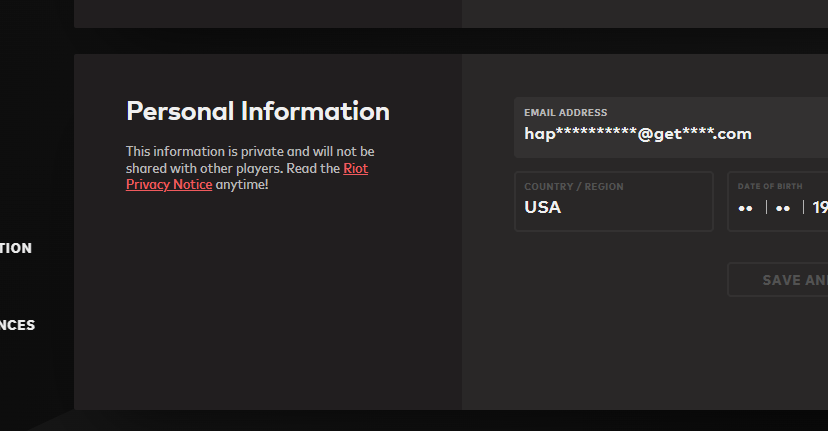The image size is (828, 431).
Task: Click the USA country value
Action: [542, 208]
